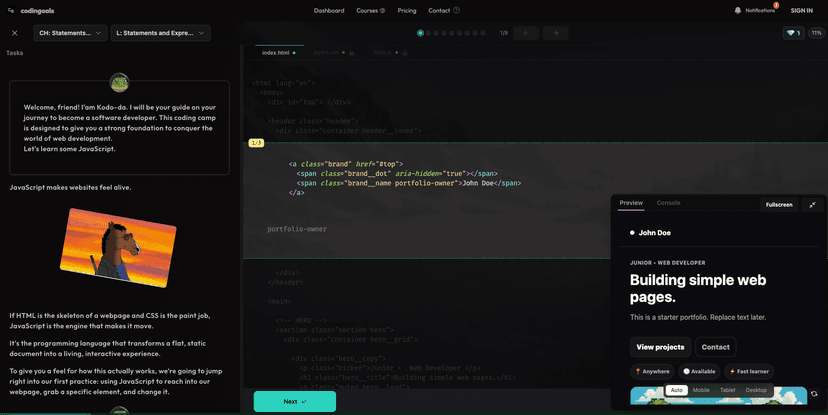Click the Tasks panel label
The height and width of the screenshot is (415, 828).
click(14, 53)
